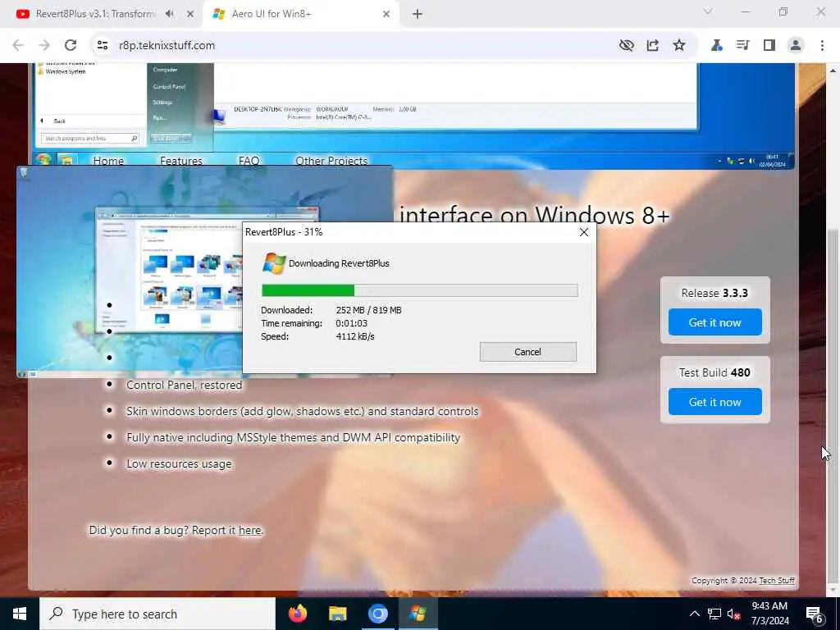Open the 9:43 AM clock and date
The height and width of the screenshot is (630, 840).
point(769,614)
